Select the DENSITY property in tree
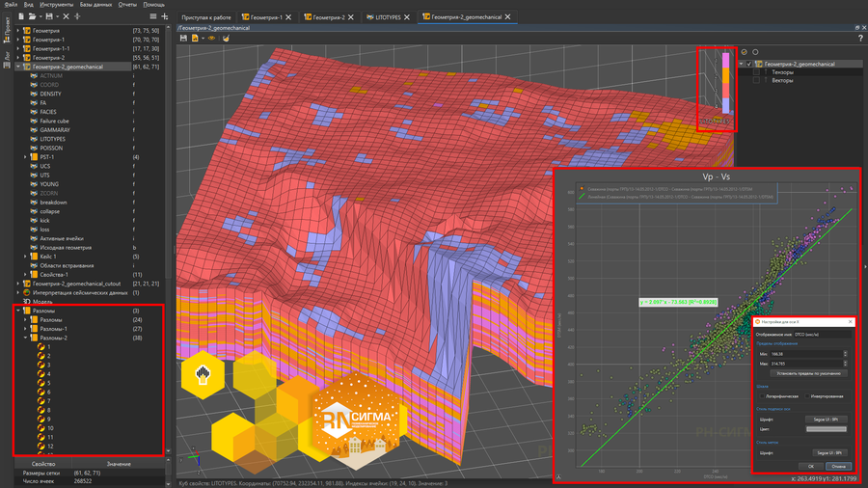The image size is (868, 488). click(x=50, y=94)
